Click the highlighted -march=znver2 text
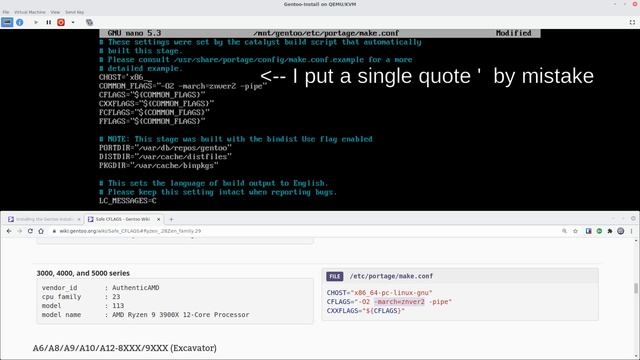 (x=399, y=302)
